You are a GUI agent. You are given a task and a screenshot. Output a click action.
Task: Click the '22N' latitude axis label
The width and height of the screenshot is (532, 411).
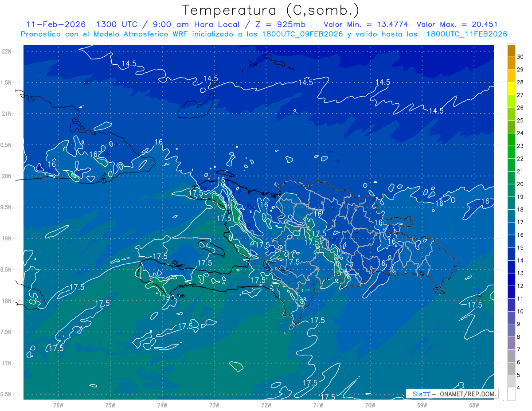[8, 51]
